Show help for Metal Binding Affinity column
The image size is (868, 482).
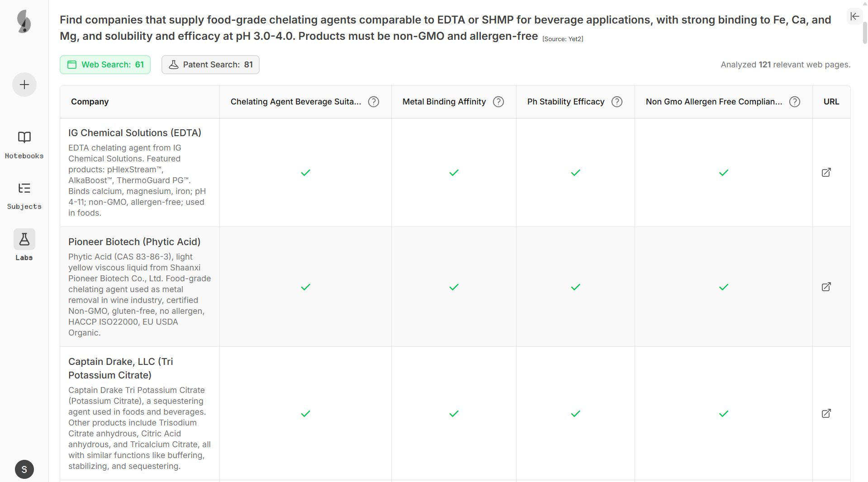498,102
